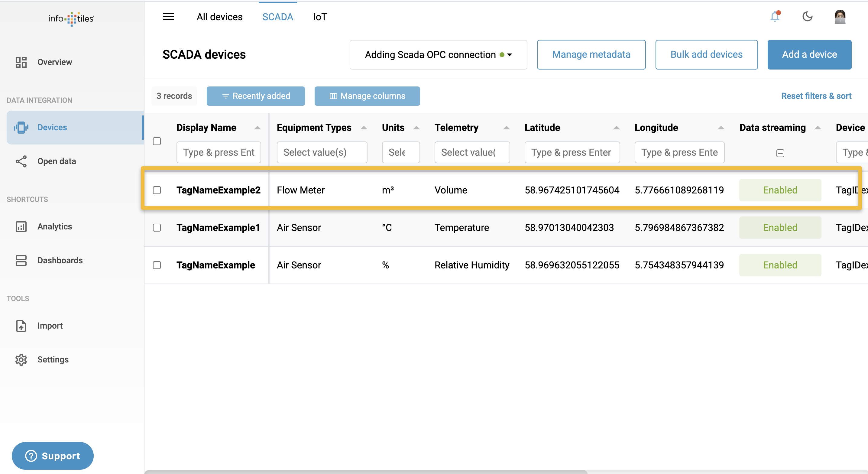Toggle dark mode moon icon
The image size is (868, 474).
(x=807, y=16)
